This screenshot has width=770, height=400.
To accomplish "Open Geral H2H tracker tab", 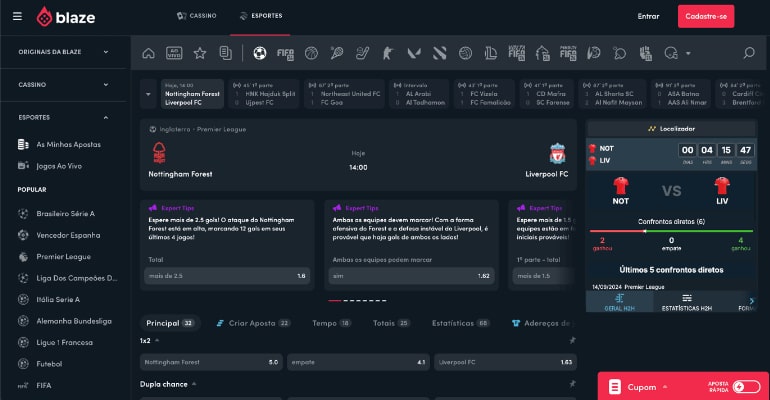I will point(619,302).
